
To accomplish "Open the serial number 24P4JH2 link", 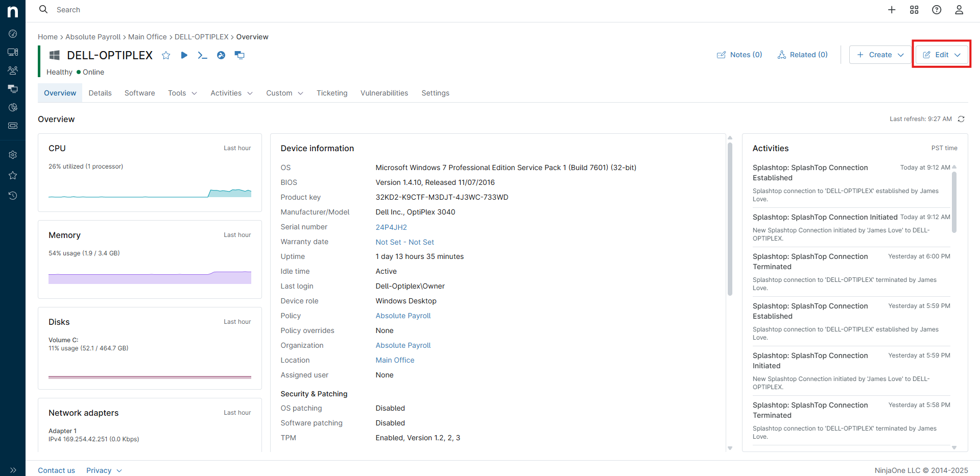I will 391,227.
